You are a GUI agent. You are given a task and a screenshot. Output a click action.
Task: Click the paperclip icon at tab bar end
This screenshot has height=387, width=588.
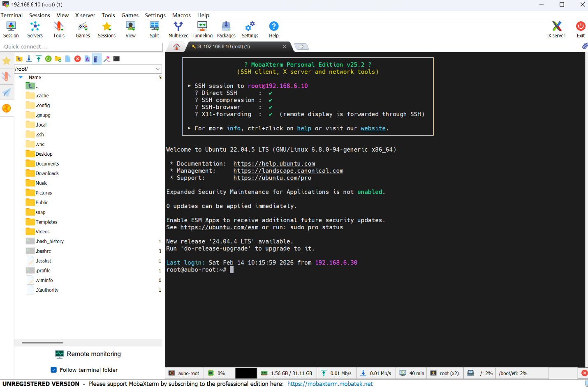click(585, 46)
